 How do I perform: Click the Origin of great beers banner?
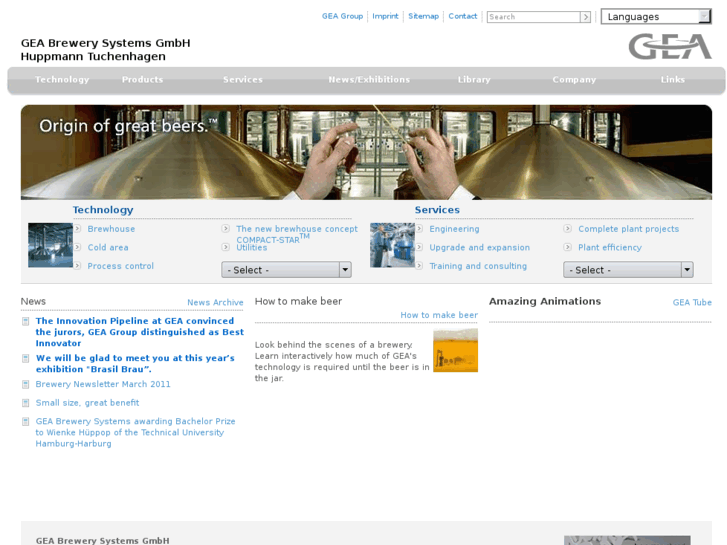(366, 152)
